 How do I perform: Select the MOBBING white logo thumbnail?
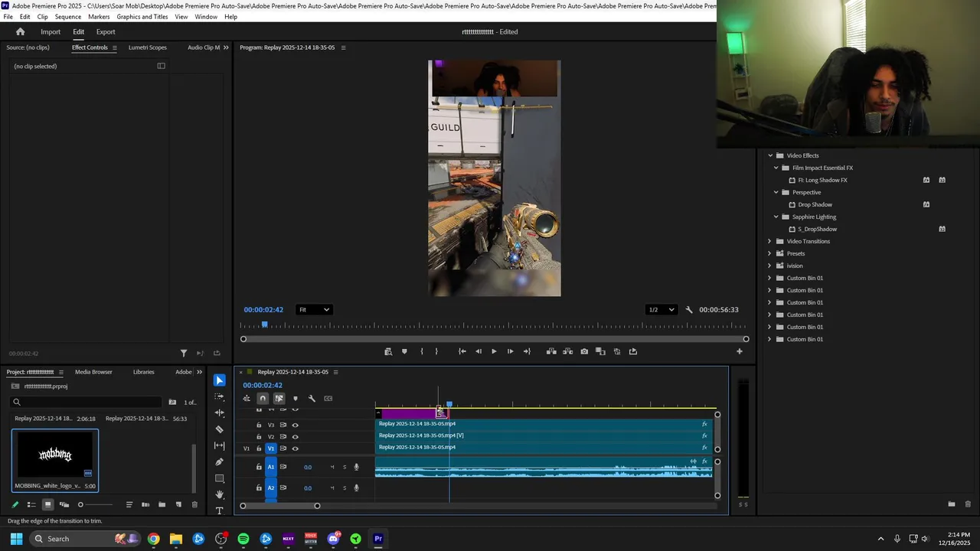(54, 455)
